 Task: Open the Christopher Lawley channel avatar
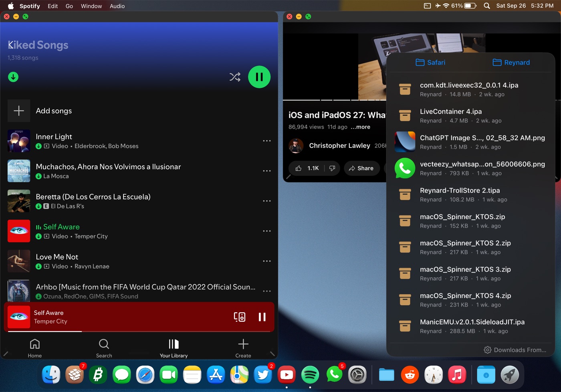(x=296, y=146)
